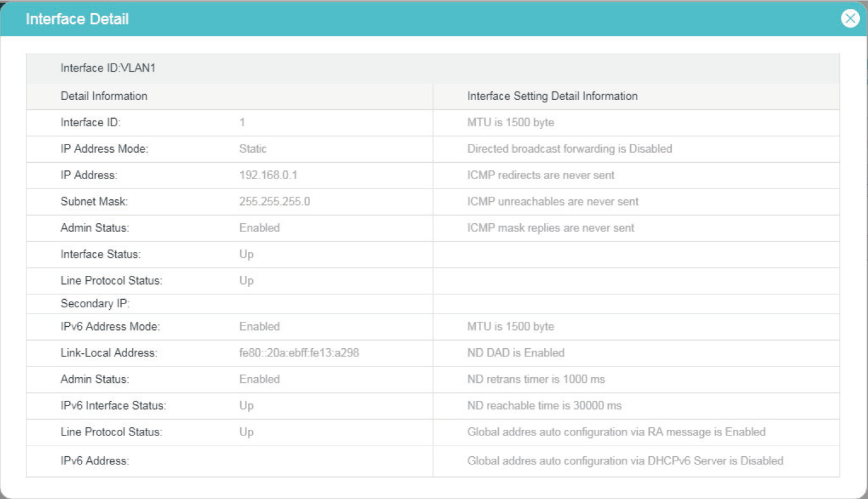Screen dimensions: 868x499
Task: Click the IPv6 Address: label
Action: click(94, 461)
